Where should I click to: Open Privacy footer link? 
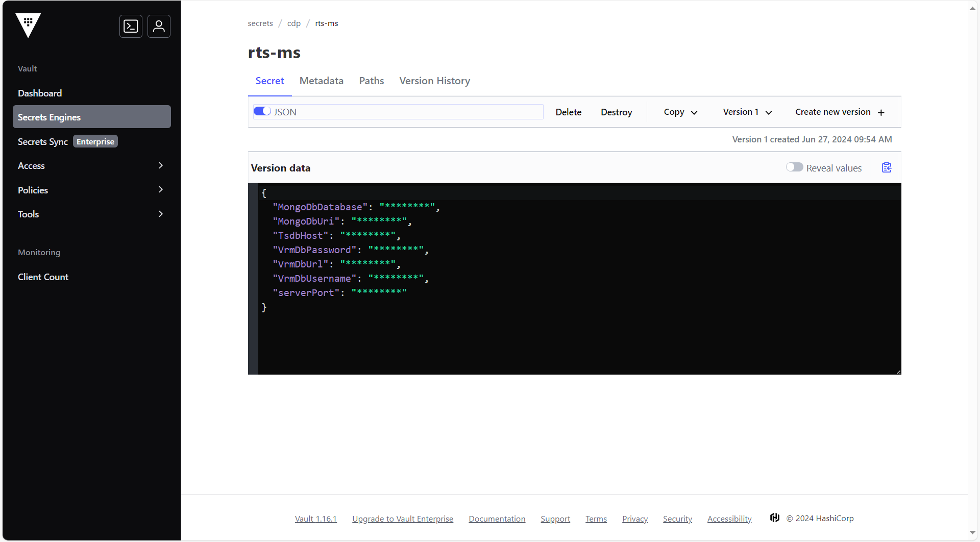(x=635, y=519)
